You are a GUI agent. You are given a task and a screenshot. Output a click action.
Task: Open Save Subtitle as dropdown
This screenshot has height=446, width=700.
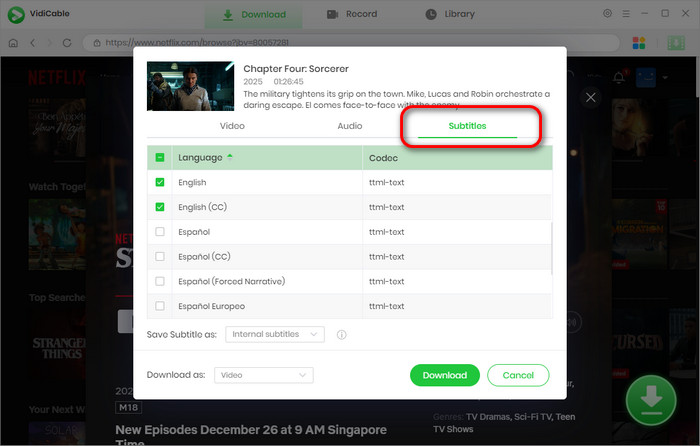(x=275, y=334)
